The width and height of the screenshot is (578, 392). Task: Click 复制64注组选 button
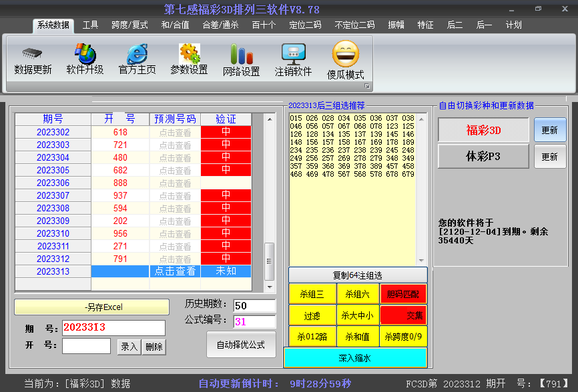tap(358, 275)
